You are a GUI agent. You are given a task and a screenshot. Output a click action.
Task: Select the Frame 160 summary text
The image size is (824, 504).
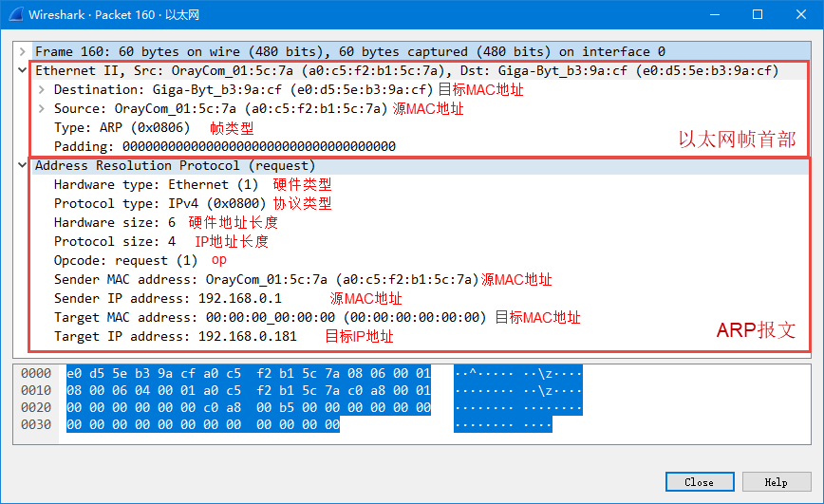click(350, 51)
